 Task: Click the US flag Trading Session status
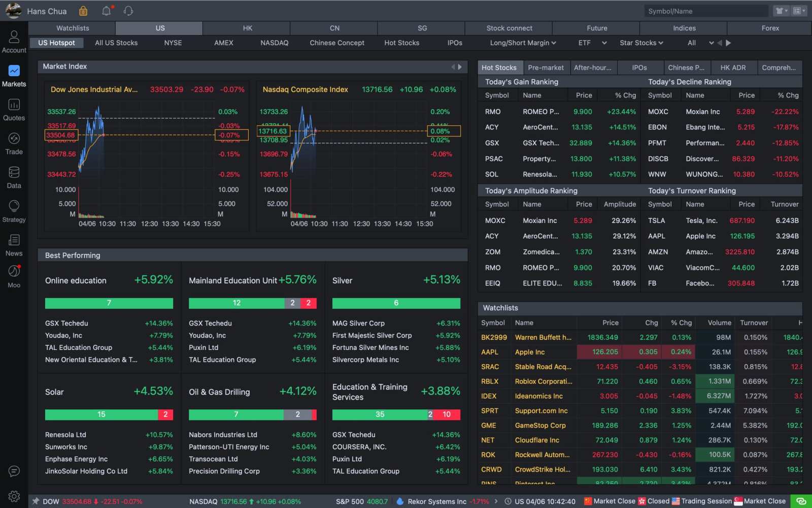click(702, 501)
